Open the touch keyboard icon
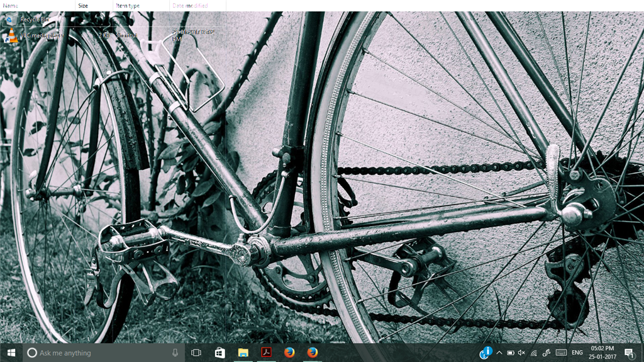644x362 pixels. tap(561, 353)
